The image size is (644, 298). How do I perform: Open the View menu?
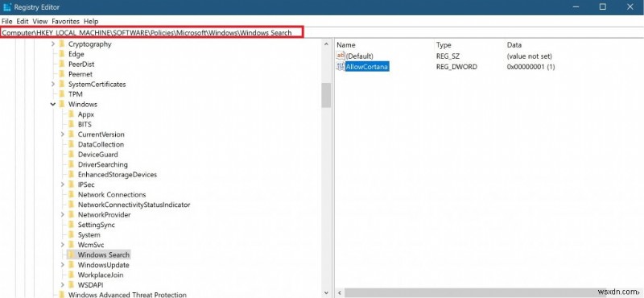(x=39, y=21)
